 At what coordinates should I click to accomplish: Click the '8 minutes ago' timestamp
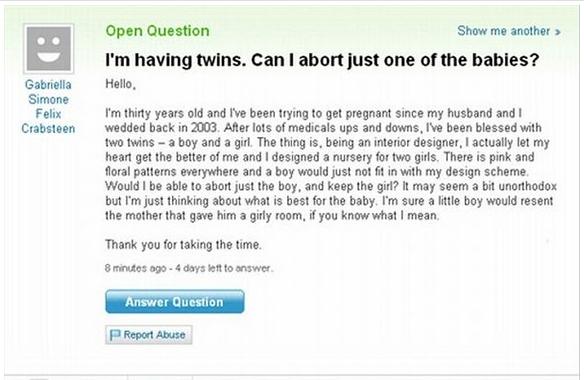click(x=136, y=268)
